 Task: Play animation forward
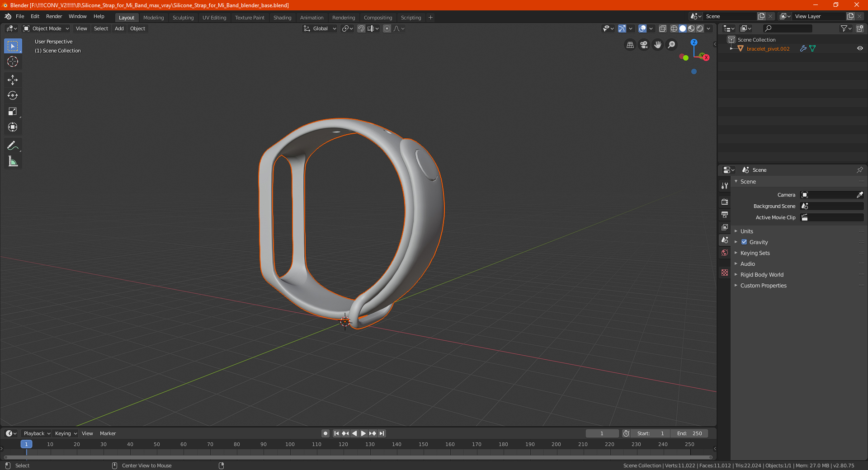363,433
